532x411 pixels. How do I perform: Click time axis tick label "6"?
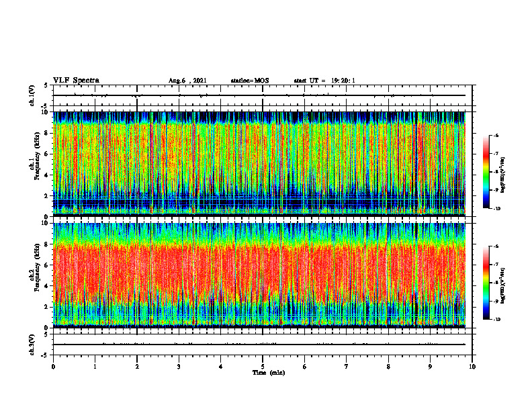[x=304, y=367]
